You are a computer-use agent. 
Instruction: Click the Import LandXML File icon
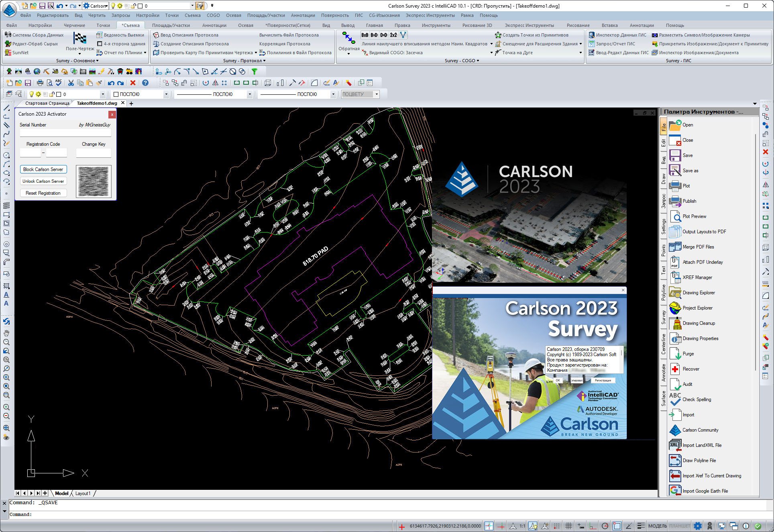(675, 445)
